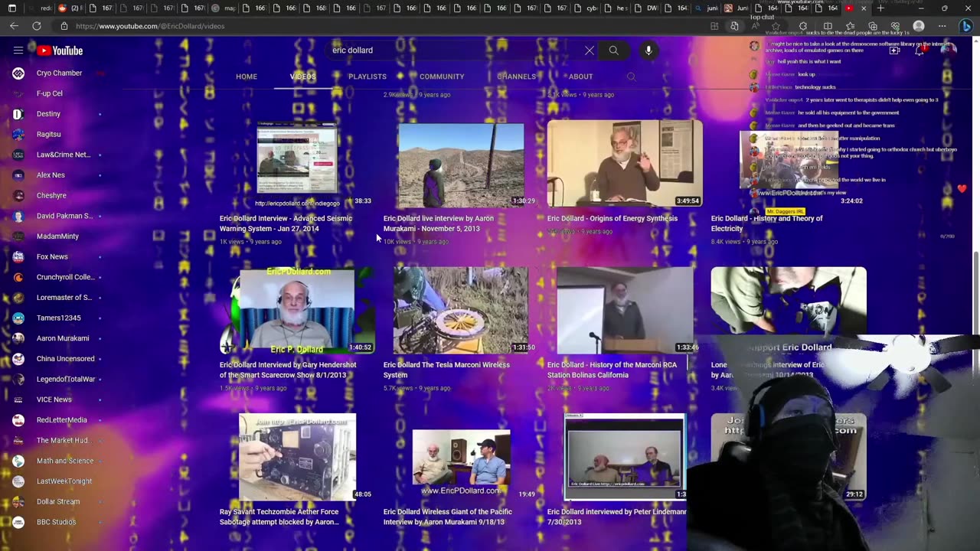The width and height of the screenshot is (980, 551).
Task: Open the Ray Savant Techzombie radio thumbnail
Action: tap(297, 457)
